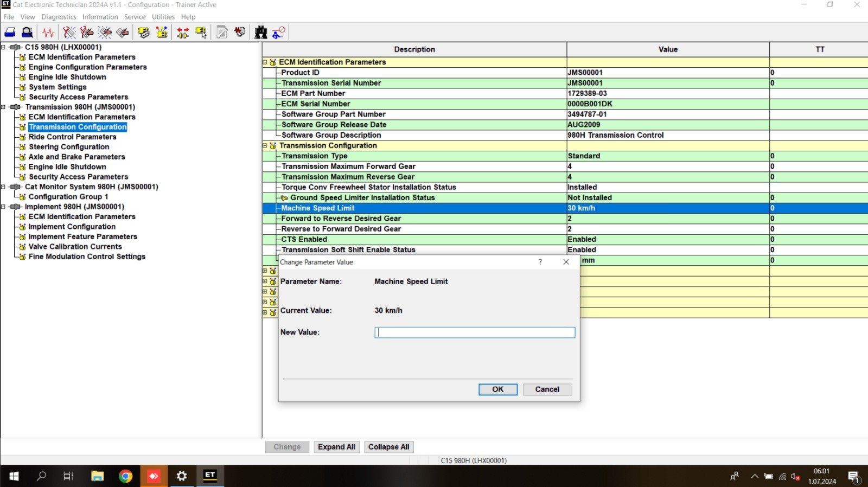Viewport: 868px width, 487px height.
Task: Click the Configuration tool icon
Action: 162,33
